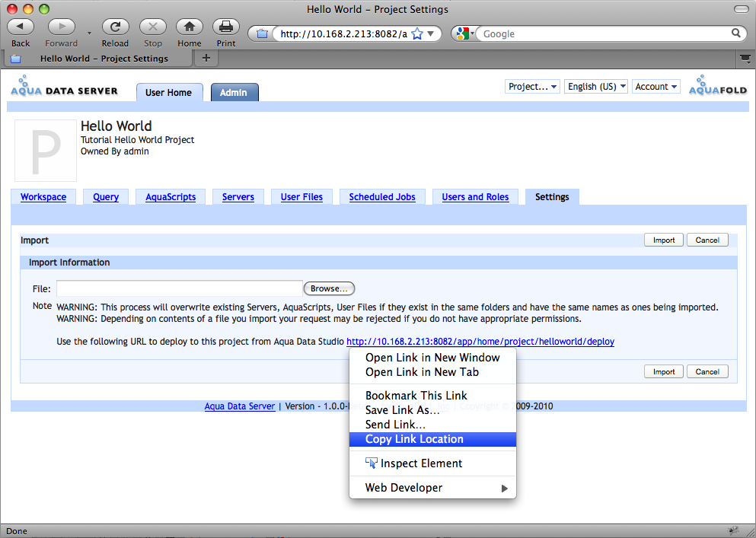Image resolution: width=756 pixels, height=538 pixels.
Task: Choose search engine via Google icon
Action: [464, 33]
